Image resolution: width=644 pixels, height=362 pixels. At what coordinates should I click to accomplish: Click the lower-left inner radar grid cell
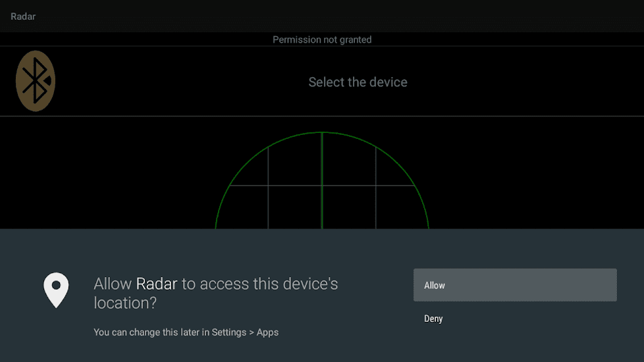(294, 207)
